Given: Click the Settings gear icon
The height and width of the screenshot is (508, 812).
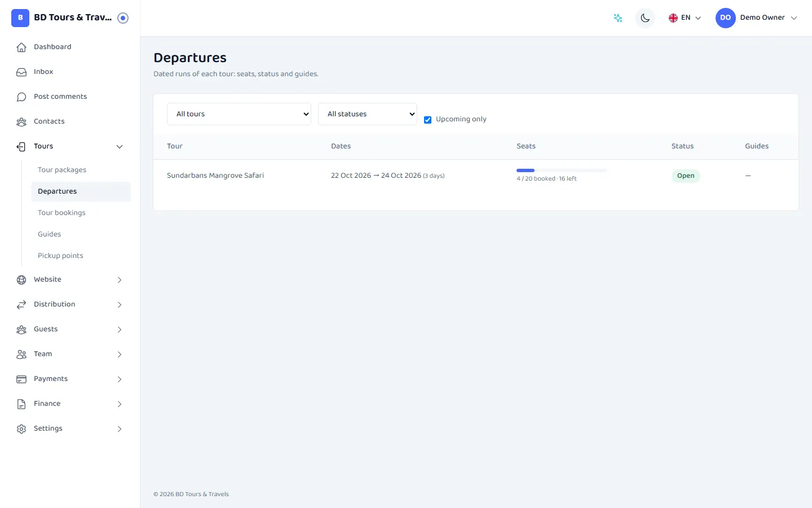Looking at the screenshot, I should point(21,429).
